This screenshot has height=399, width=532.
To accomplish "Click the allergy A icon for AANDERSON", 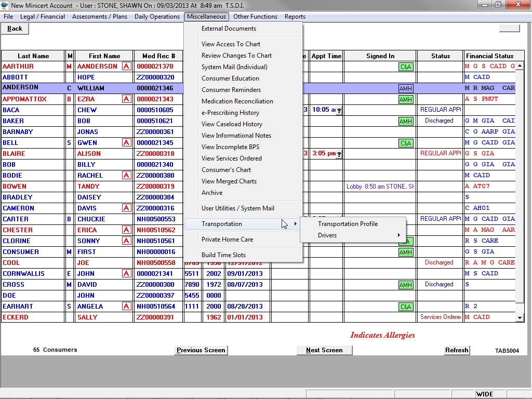I will [127, 66].
